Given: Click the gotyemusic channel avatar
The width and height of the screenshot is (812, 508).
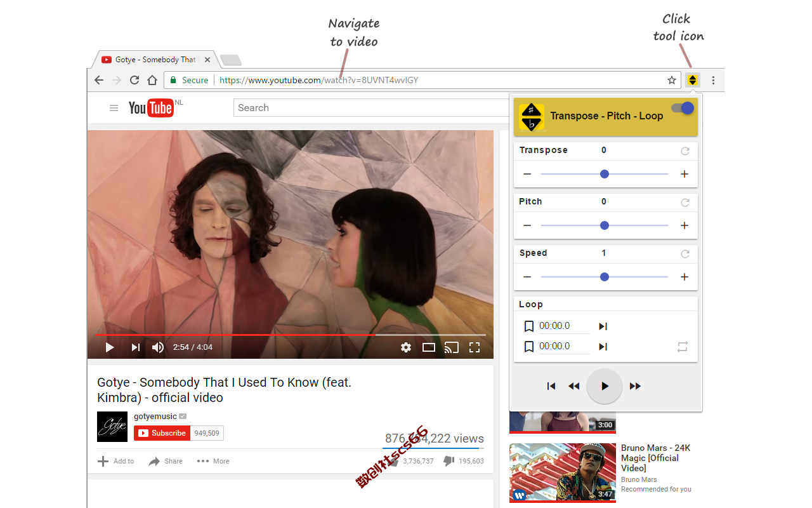Looking at the screenshot, I should [112, 427].
